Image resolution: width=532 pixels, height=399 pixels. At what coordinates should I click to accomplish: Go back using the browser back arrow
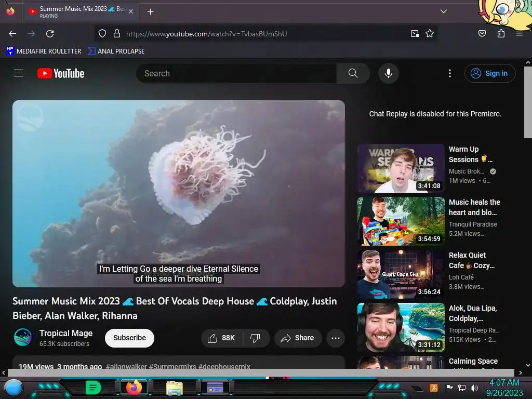(x=12, y=34)
